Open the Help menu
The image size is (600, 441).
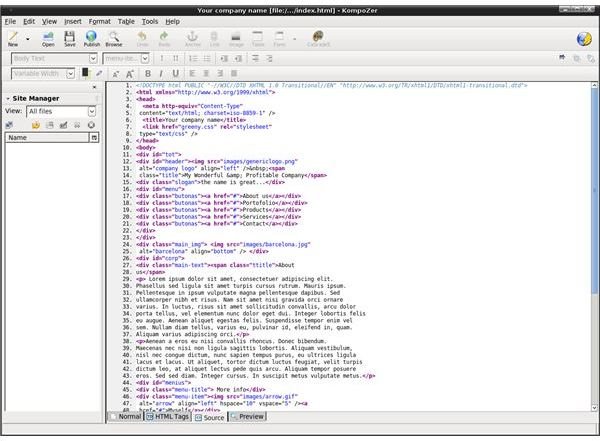(x=173, y=21)
